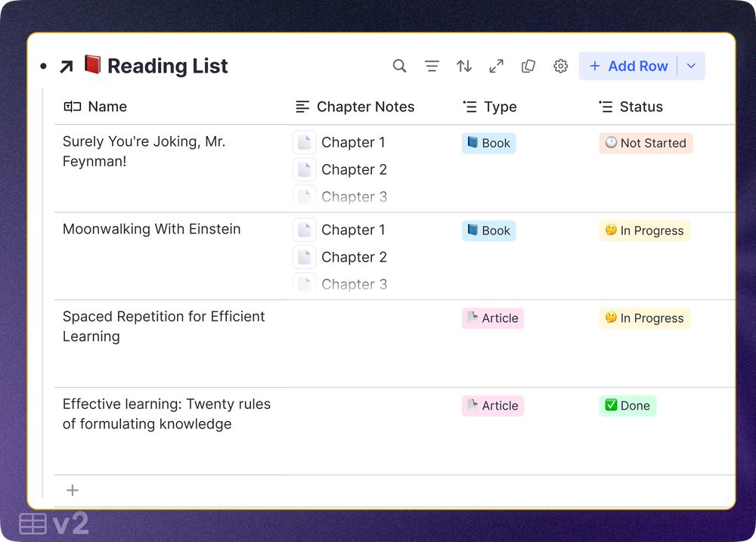Open the search icon in the Reading List toolbar
Image resolution: width=756 pixels, height=542 pixels.
(399, 66)
